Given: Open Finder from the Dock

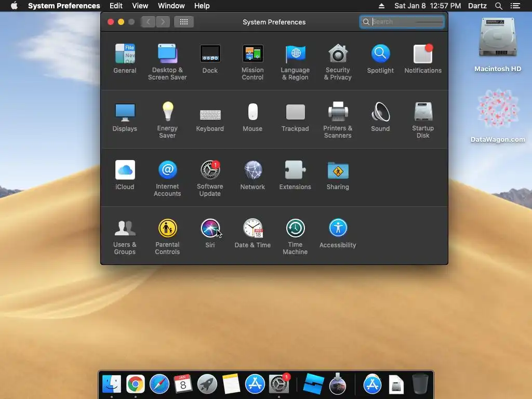Looking at the screenshot, I should click(x=112, y=384).
